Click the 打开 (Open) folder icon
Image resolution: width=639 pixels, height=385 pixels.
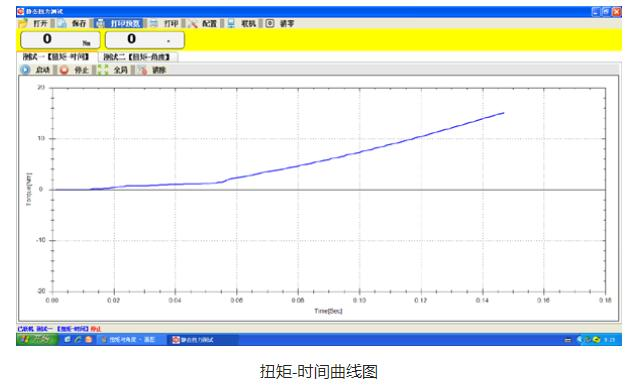coord(23,23)
